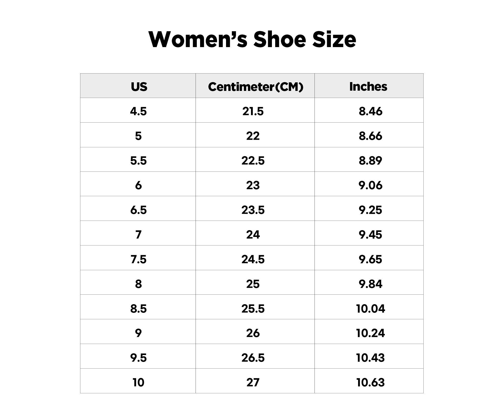The height and width of the screenshot is (420, 504).
Task: Click US size 10 cell
Action: pyautogui.click(x=138, y=381)
